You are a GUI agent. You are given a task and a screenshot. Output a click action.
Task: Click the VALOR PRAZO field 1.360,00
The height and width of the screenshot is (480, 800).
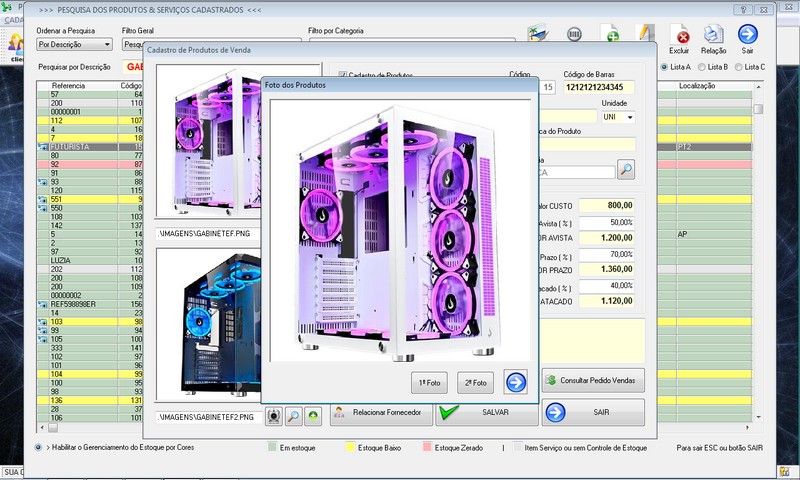pyautogui.click(x=607, y=269)
